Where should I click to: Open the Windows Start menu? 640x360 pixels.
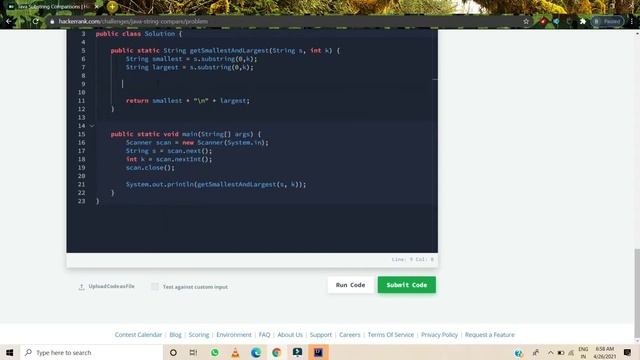coord(9,352)
